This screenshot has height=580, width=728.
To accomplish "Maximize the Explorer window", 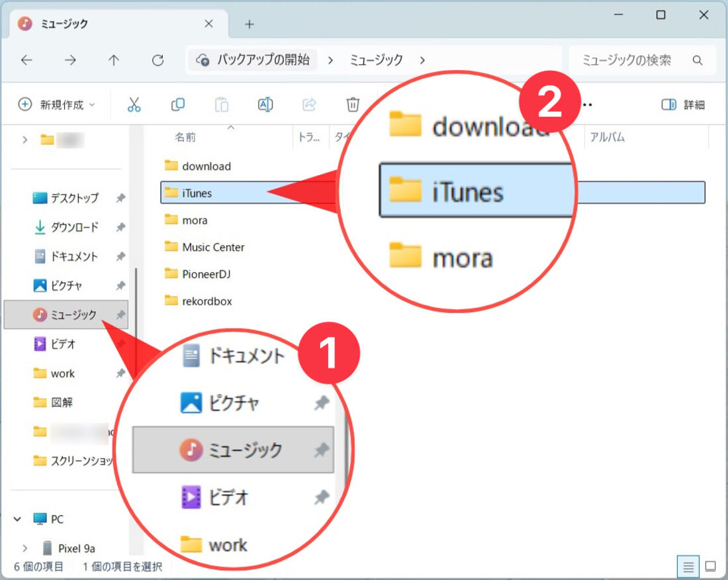I will pos(660,15).
